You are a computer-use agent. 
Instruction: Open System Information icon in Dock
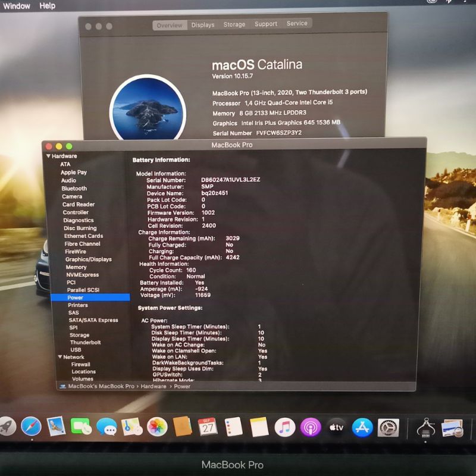click(x=425, y=427)
